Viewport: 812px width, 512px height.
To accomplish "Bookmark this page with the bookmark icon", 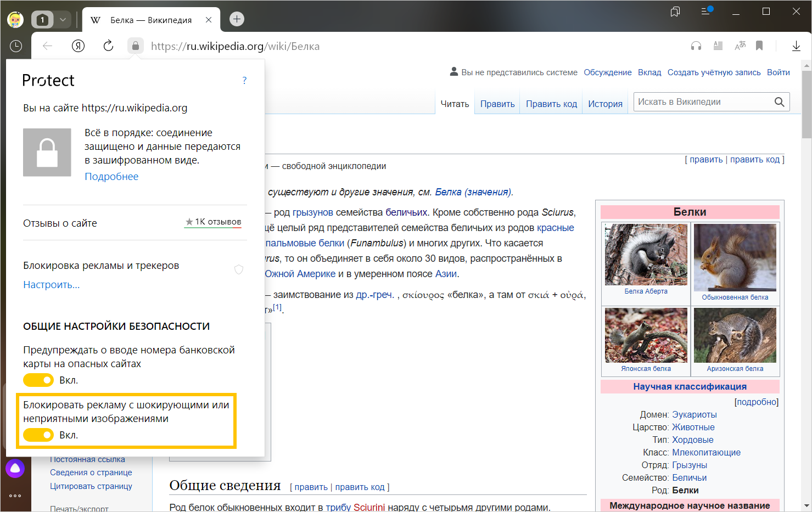I will pos(759,46).
